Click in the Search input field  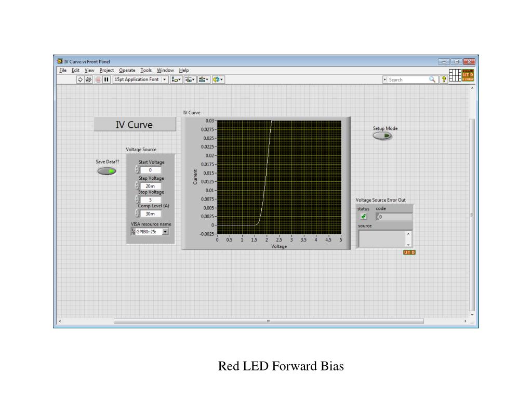coord(407,79)
